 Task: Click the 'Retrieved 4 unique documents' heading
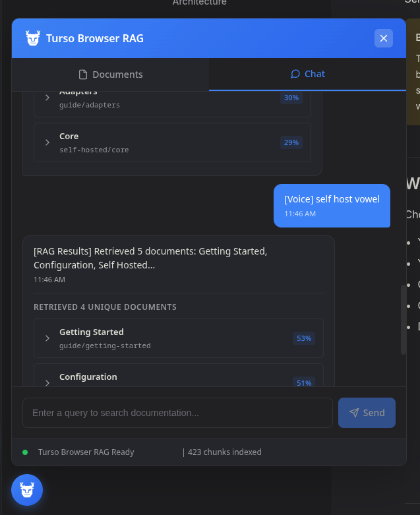click(x=105, y=307)
